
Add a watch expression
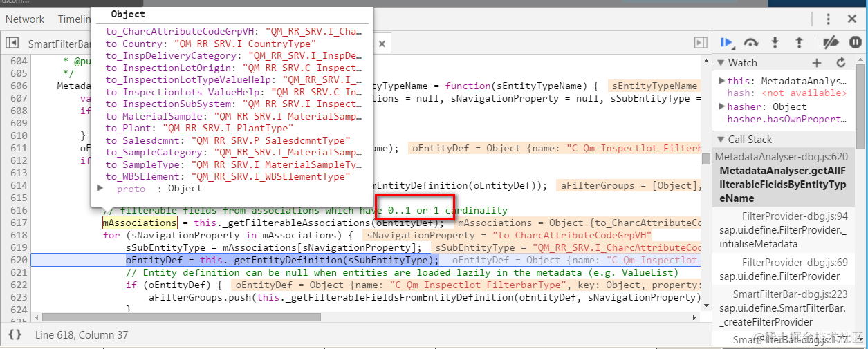[817, 63]
